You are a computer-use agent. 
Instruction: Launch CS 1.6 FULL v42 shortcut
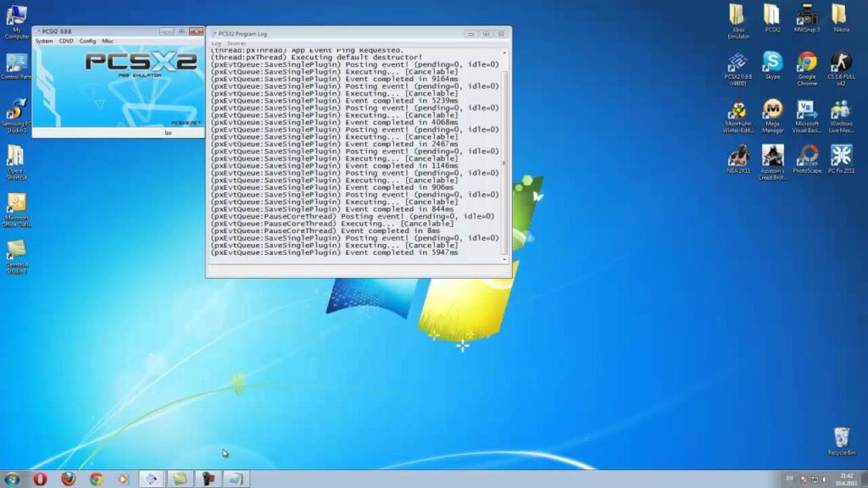[841, 69]
